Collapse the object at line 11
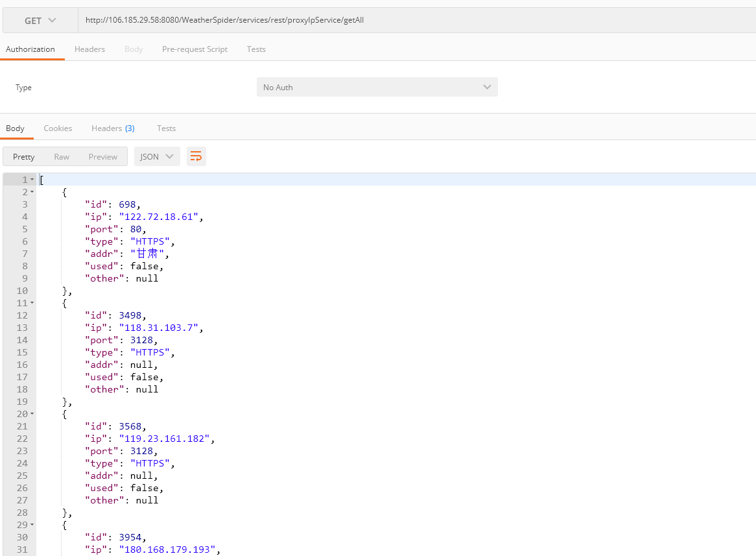756x556 pixels. [x=32, y=303]
